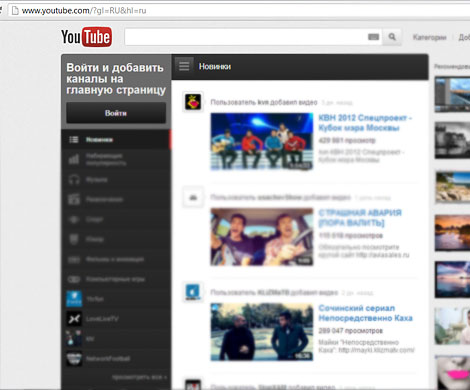Viewport: 470px width, 390px height.
Task: Open the orange sunset lake recommended thumbnail
Action: [452, 233]
